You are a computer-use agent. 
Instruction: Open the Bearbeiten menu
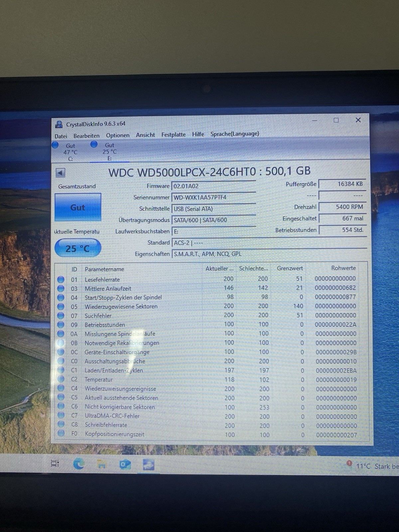click(86, 136)
